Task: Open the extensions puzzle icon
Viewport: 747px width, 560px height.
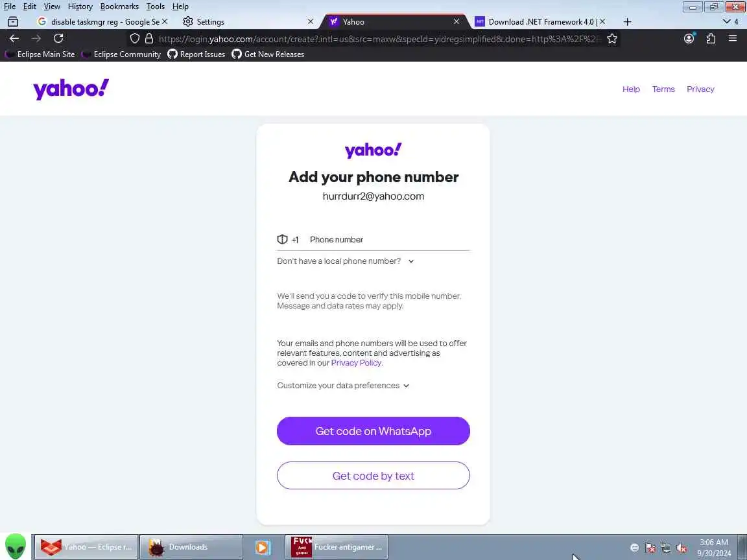Action: click(x=711, y=39)
